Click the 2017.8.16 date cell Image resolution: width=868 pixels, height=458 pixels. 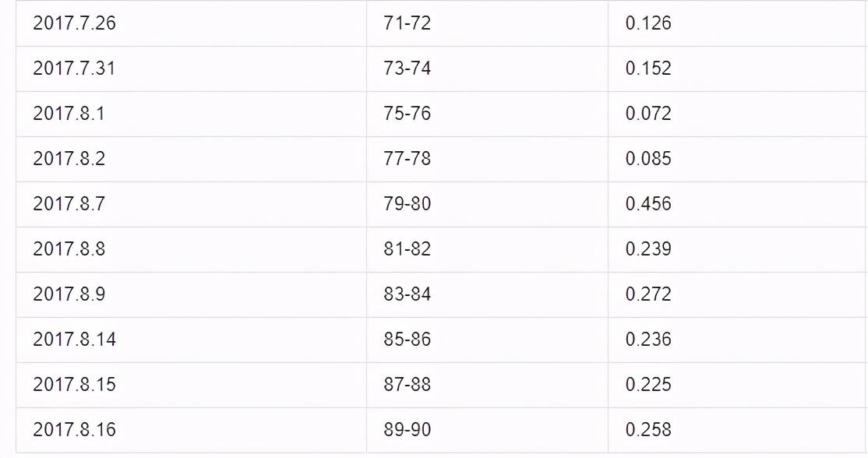(x=74, y=430)
